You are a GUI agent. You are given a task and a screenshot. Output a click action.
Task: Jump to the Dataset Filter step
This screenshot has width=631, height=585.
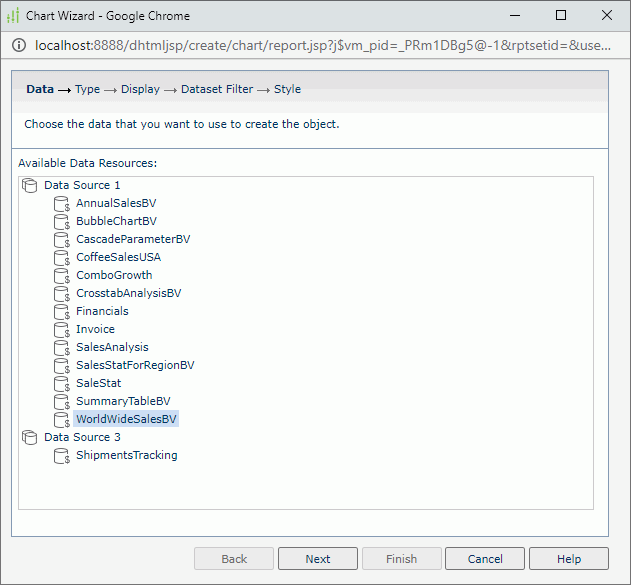[x=217, y=89]
